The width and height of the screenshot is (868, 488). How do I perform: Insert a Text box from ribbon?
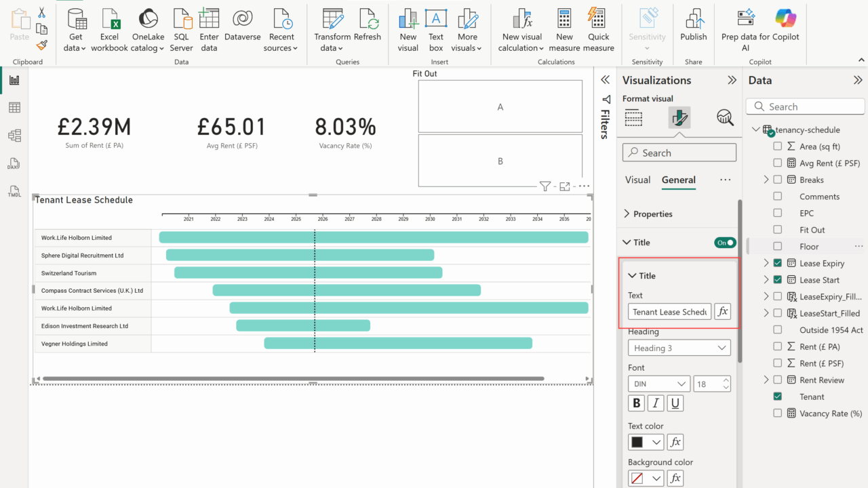(436, 30)
